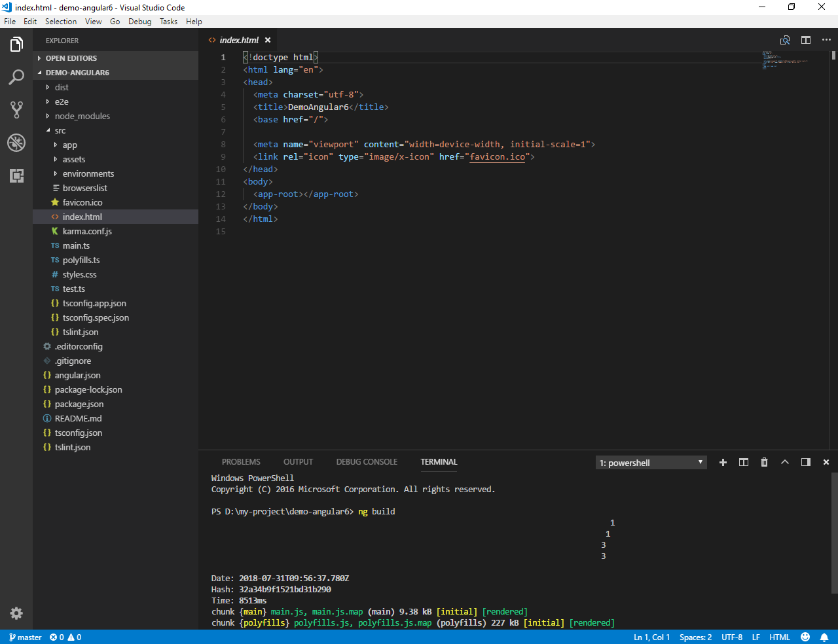Image resolution: width=838 pixels, height=644 pixels.
Task: Kill the terminal with trash icon
Action: click(x=764, y=462)
